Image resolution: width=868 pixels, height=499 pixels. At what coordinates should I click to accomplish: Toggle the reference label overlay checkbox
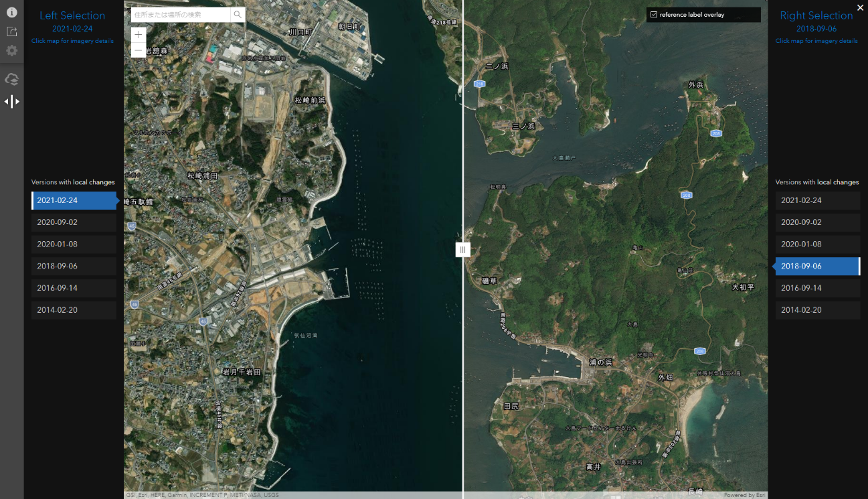pos(654,15)
